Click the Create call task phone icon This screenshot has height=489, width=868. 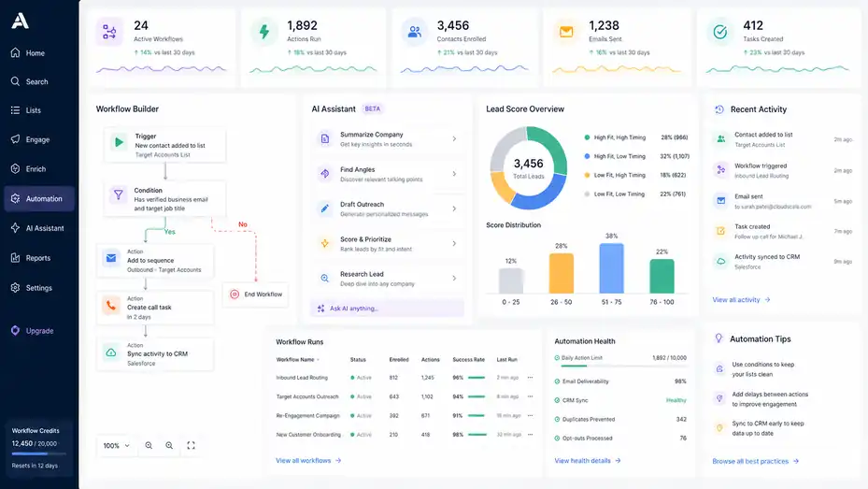coord(111,305)
